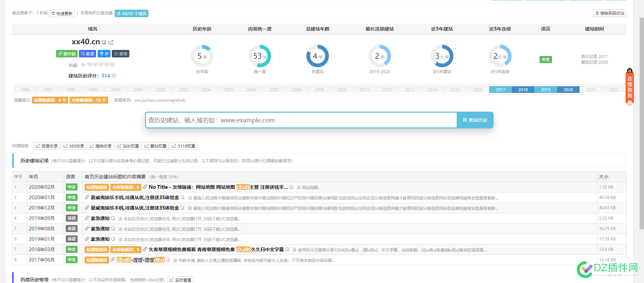Copy title icon in 2017年06月 row

pyautogui.click(x=168, y=260)
